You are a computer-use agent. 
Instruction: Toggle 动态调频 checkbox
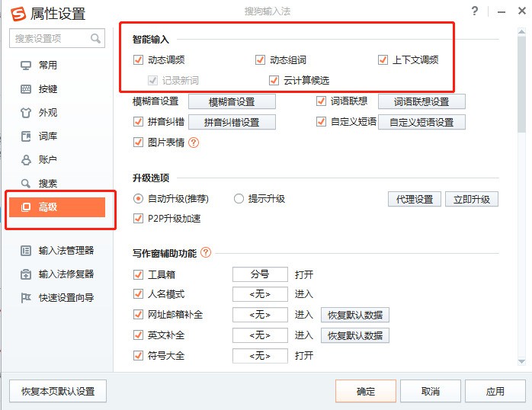[138, 60]
